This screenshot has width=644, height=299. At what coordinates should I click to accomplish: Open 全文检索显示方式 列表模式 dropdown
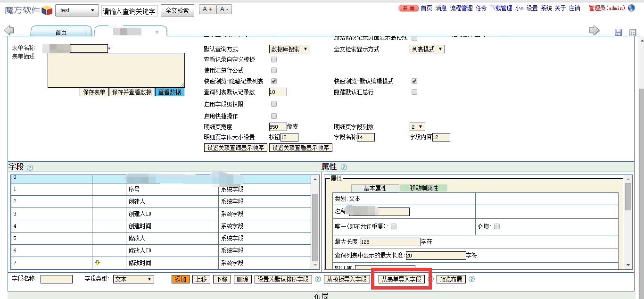pos(427,49)
